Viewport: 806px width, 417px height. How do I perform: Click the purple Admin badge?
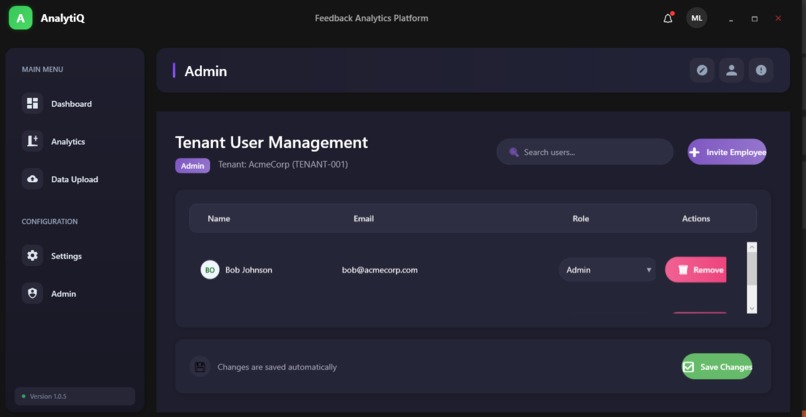click(x=192, y=166)
